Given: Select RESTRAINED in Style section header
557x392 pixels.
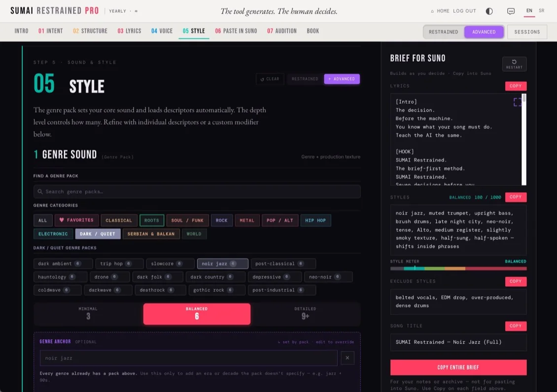Looking at the screenshot, I should (x=305, y=79).
